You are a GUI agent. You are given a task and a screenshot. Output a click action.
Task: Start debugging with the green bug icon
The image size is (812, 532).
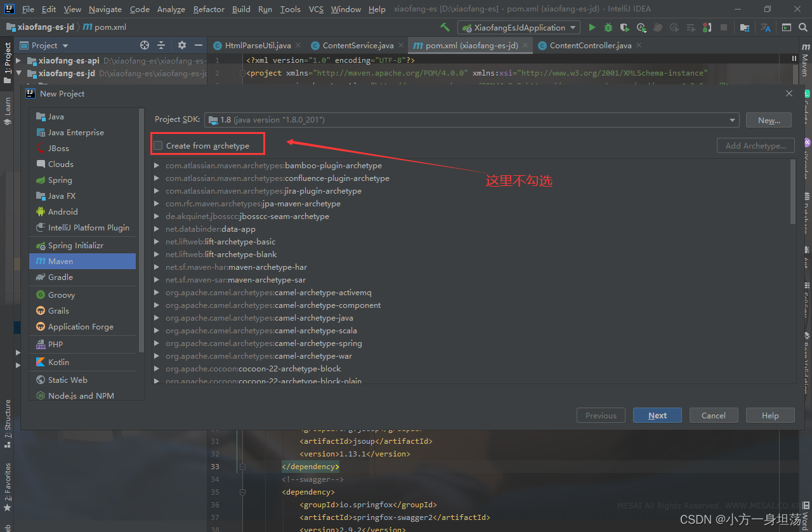click(608, 27)
